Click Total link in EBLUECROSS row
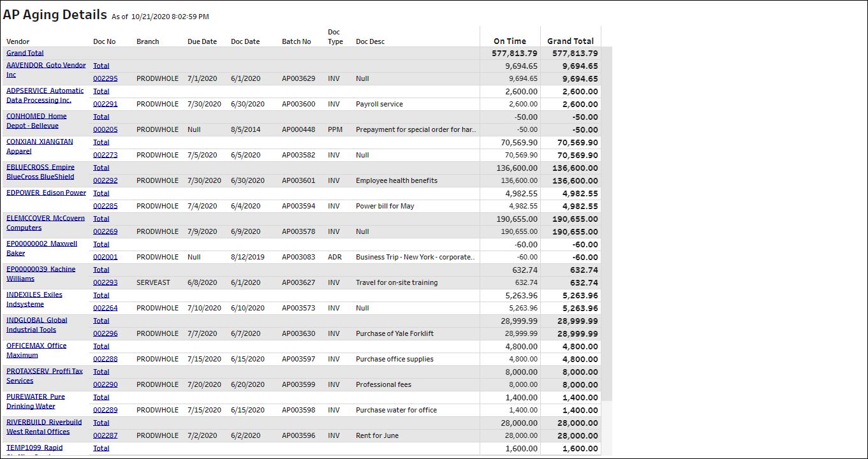The height and width of the screenshot is (459, 868). click(101, 168)
